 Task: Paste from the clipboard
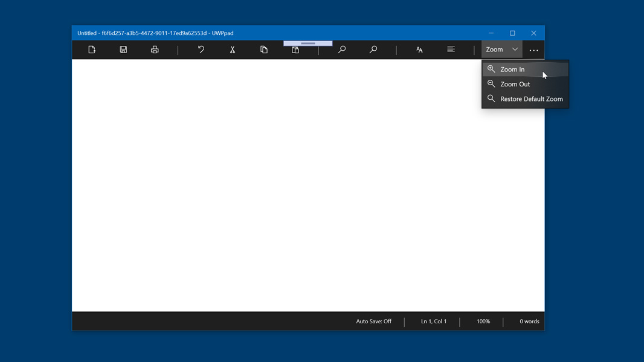click(295, 50)
